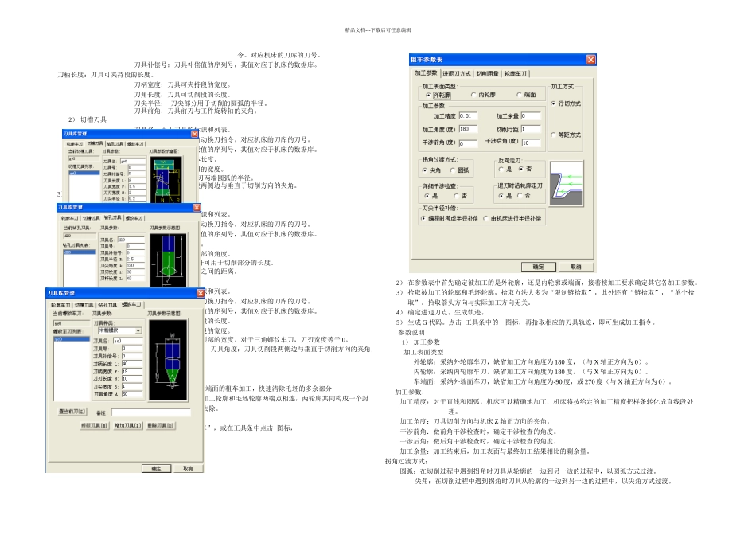Click the 加工精度 input field
Screen dimensions: 756x535
click(468, 116)
